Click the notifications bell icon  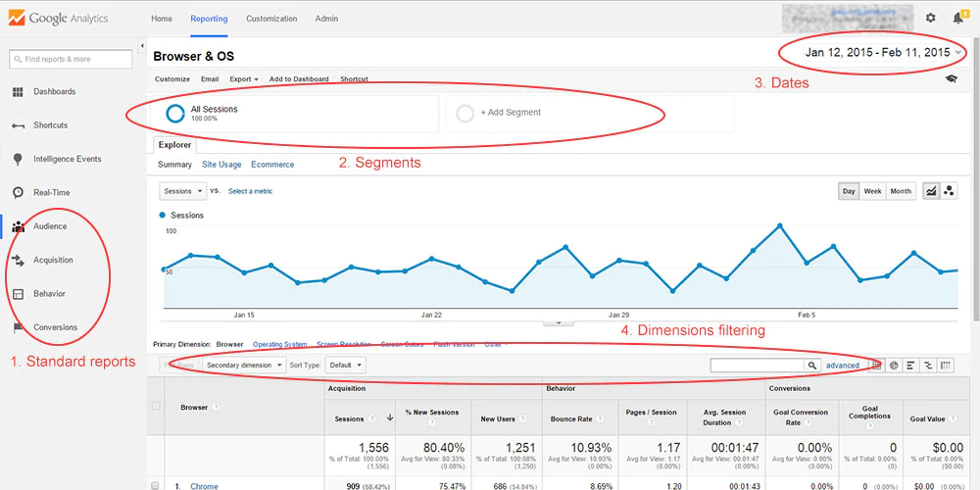[957, 19]
